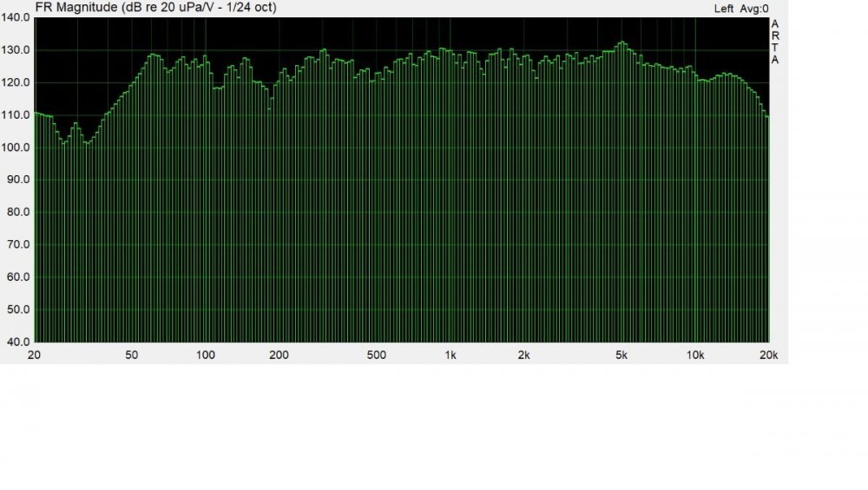This screenshot has height=490, width=868.
Task: Click the 40.0 dB y-axis label
Action: (16, 342)
